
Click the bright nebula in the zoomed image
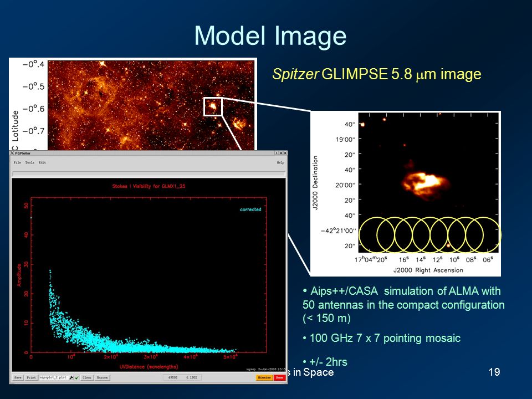point(426,183)
